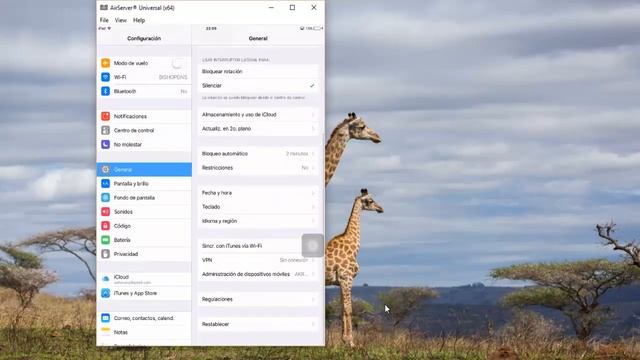Image resolution: width=640 pixels, height=360 pixels.
Task: Select Batería in the sidebar
Action: click(122, 240)
